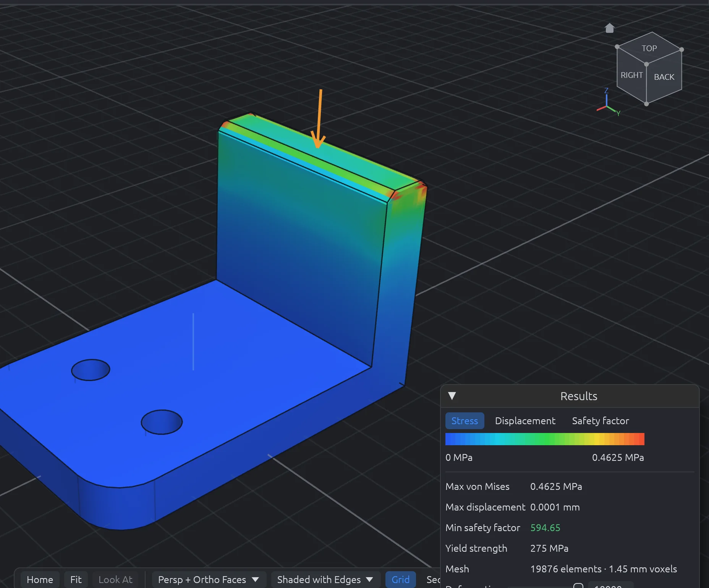This screenshot has width=709, height=588.
Task: Select the TOP face of the view cube
Action: [649, 48]
